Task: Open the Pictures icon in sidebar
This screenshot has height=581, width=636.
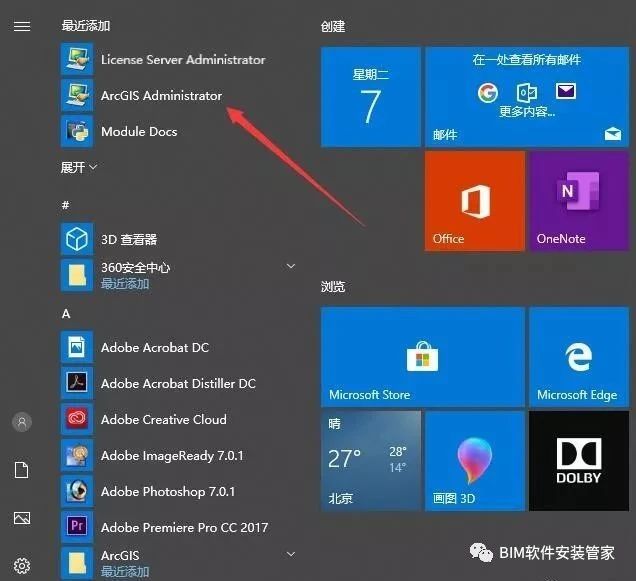Action: tap(22, 518)
